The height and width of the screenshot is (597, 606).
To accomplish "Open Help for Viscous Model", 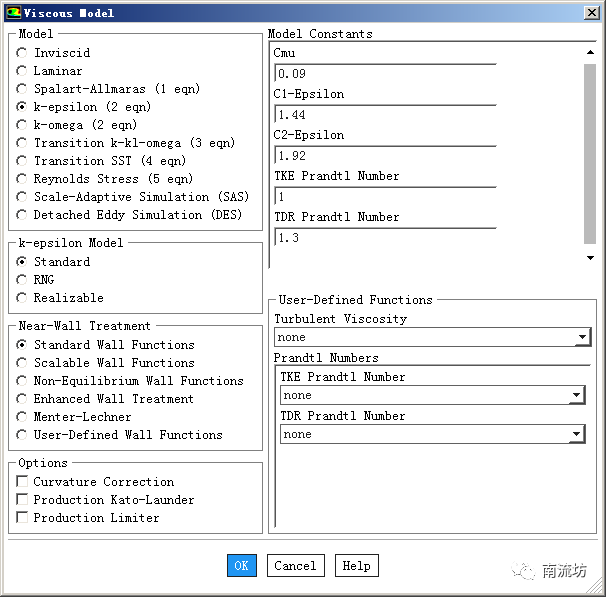I will [x=357, y=565].
